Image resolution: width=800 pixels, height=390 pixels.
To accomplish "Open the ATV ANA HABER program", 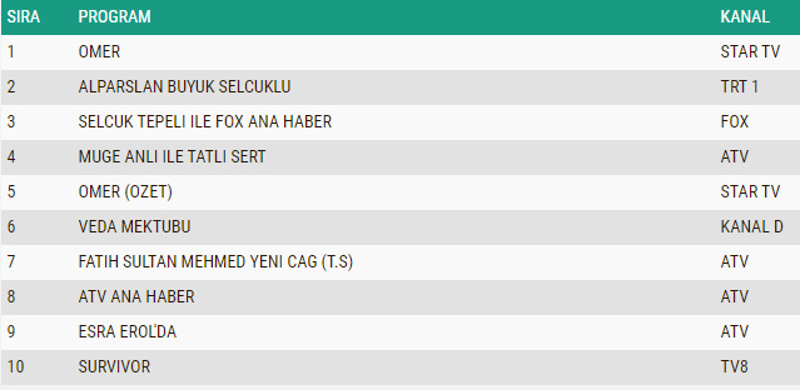I will (x=136, y=297).
